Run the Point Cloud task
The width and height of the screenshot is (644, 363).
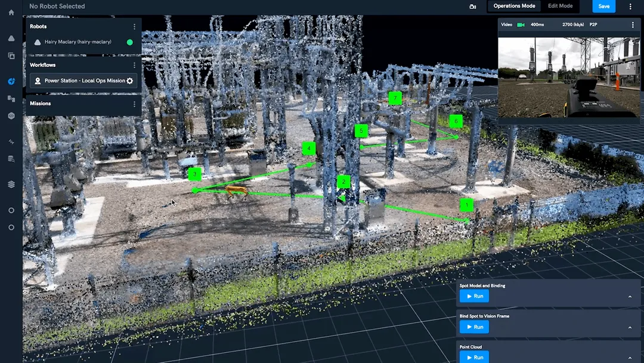(x=473, y=357)
